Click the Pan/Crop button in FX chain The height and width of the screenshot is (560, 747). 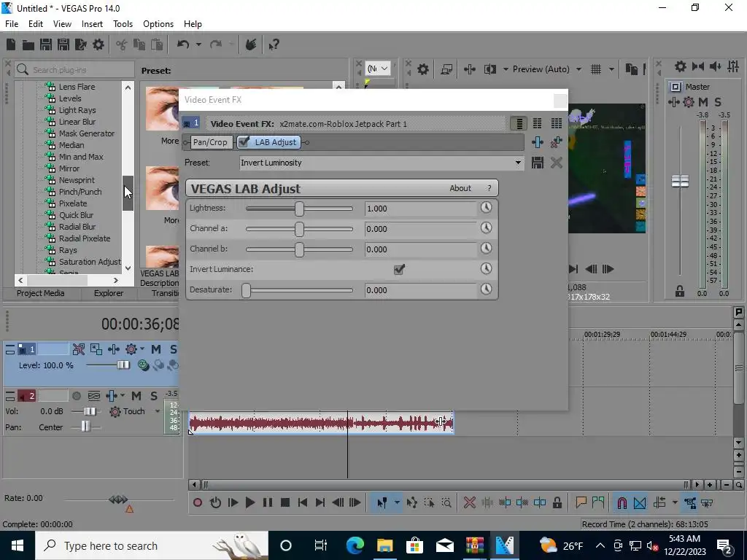210,142
